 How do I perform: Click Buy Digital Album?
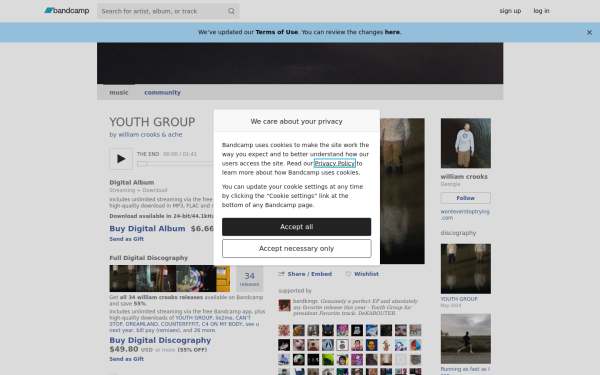click(x=147, y=228)
